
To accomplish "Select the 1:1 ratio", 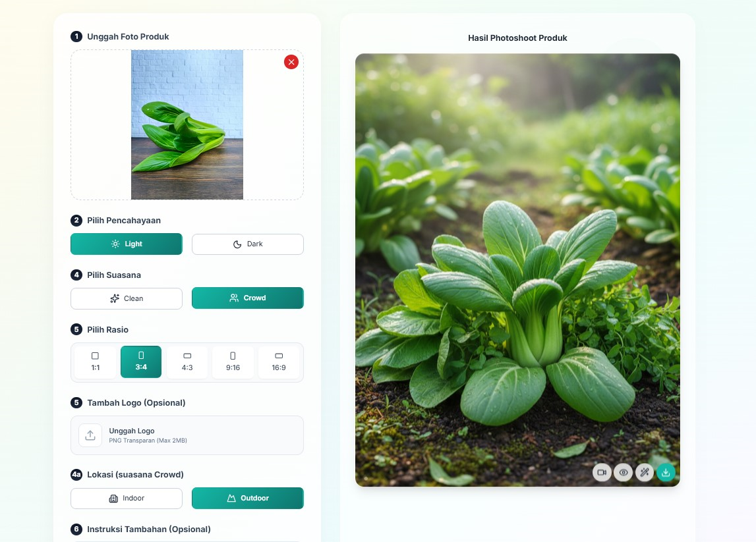I will pyautogui.click(x=96, y=362).
